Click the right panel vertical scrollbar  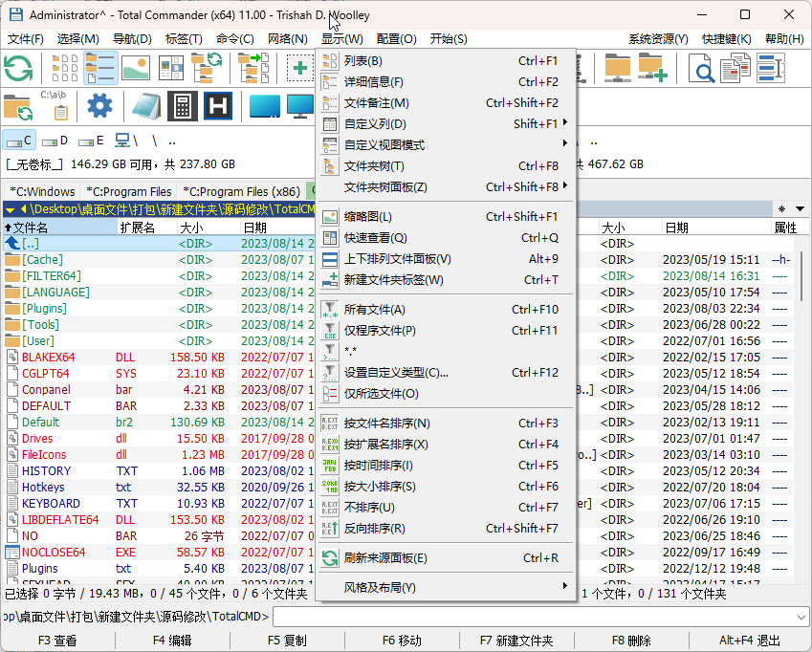(801, 409)
